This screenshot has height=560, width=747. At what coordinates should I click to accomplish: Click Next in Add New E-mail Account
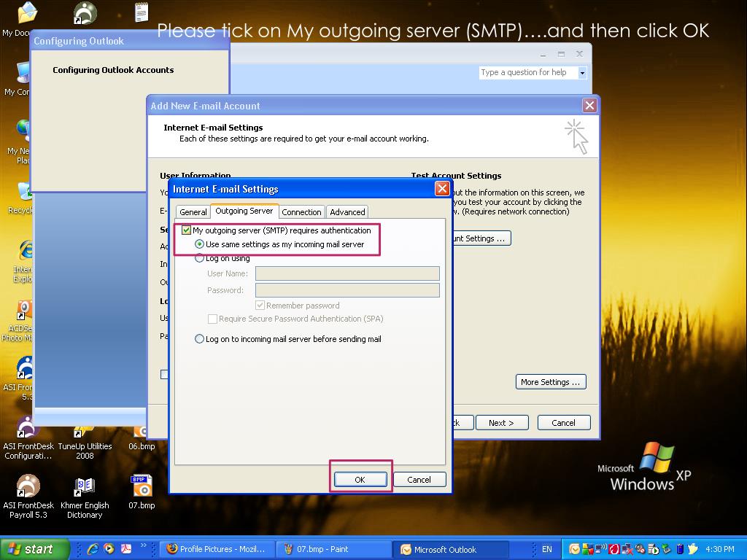(x=501, y=423)
